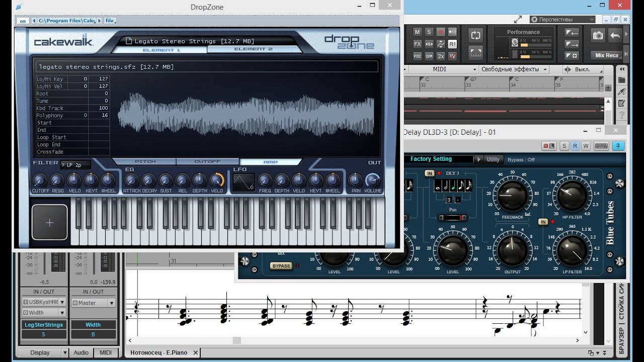The width and height of the screenshot is (644, 362).
Task: Toggle the filter IN button
Action: tap(543, 222)
